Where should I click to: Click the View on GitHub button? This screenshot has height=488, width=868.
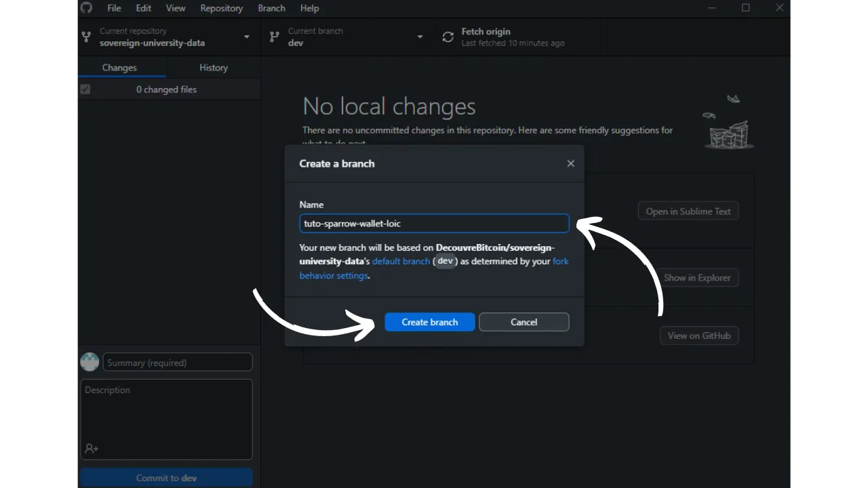point(698,335)
